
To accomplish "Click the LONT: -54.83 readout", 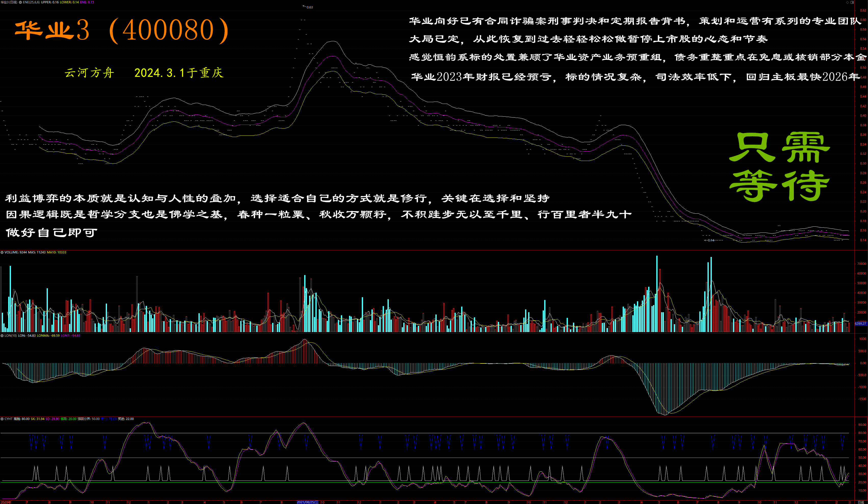I will coord(71,336).
